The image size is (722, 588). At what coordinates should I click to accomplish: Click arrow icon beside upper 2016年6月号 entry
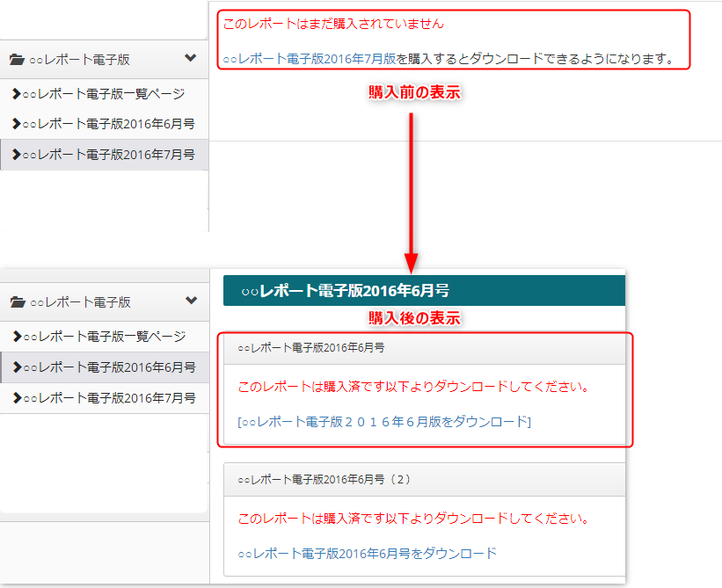click(x=17, y=124)
